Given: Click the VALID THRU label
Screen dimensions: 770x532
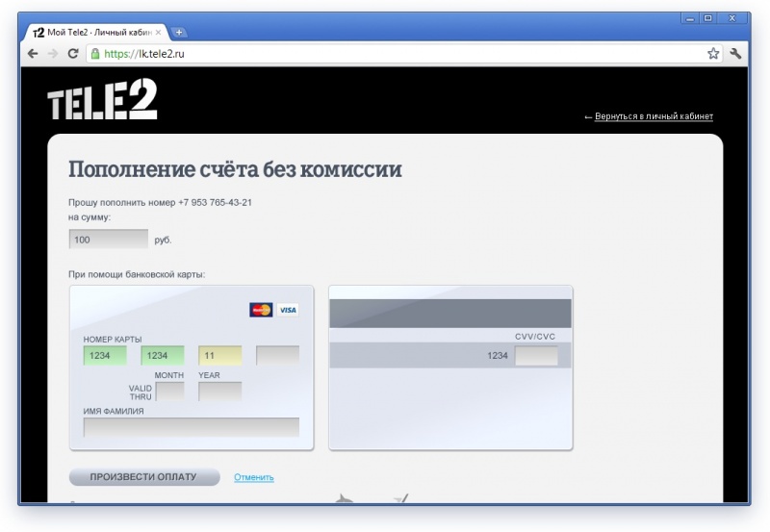Looking at the screenshot, I should pyautogui.click(x=141, y=393).
